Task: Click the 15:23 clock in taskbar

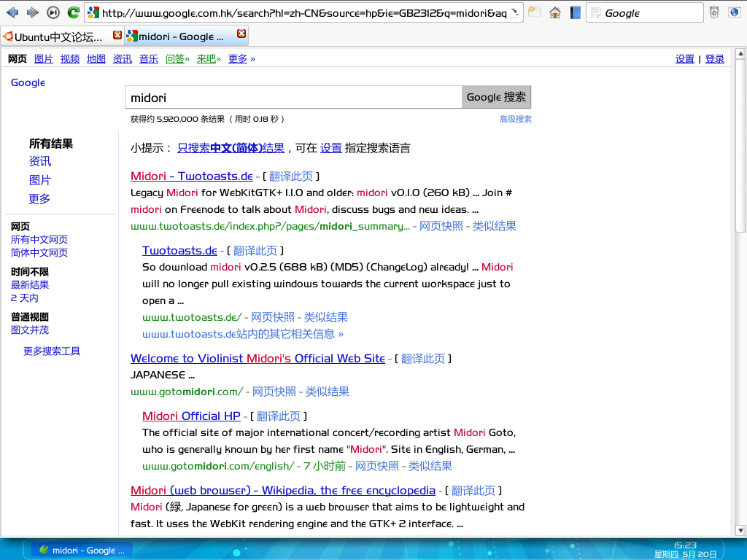Action: point(685,545)
